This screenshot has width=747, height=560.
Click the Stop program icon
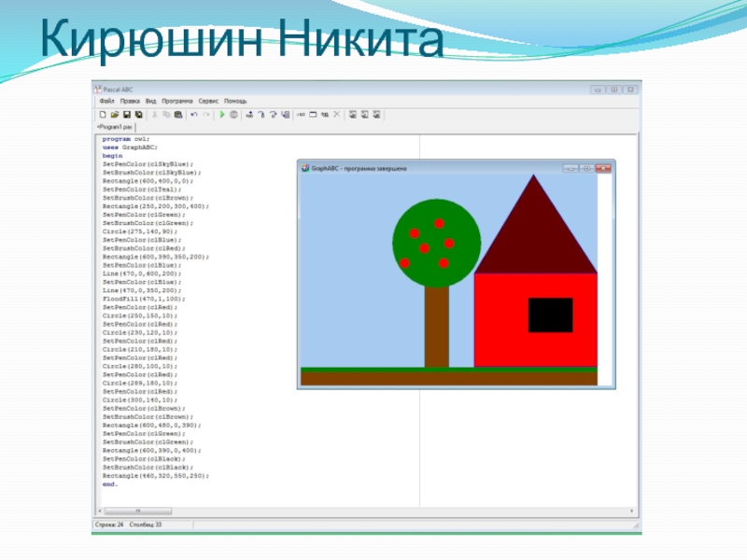point(233,115)
